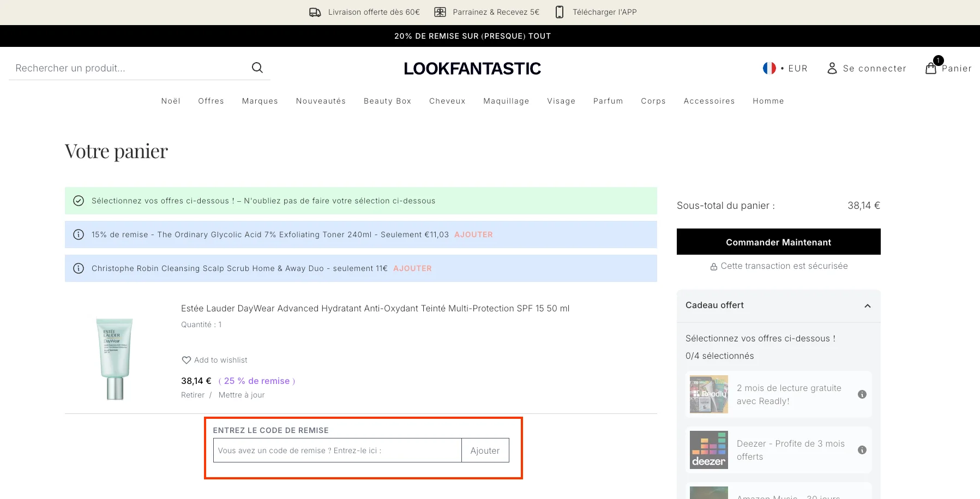Click the info circle on the Glycolic Acid offer row

coord(79,235)
